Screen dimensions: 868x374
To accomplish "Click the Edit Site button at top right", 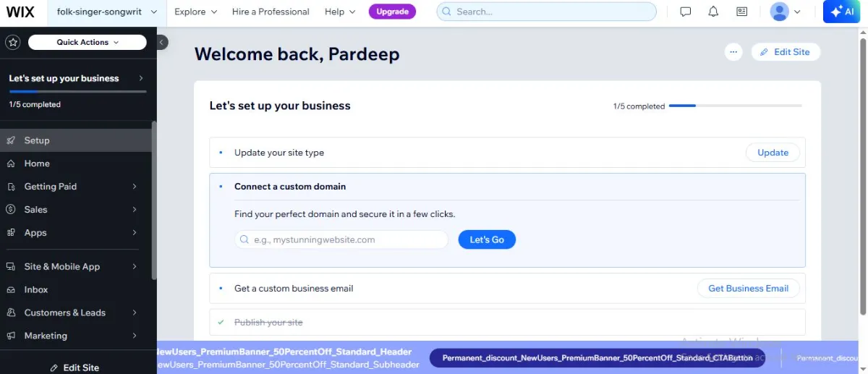I will pyautogui.click(x=786, y=52).
